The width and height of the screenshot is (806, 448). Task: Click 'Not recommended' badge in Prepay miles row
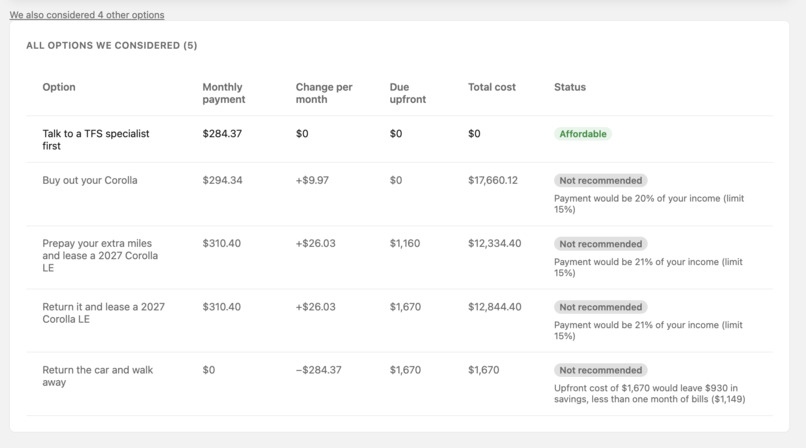pyautogui.click(x=600, y=244)
